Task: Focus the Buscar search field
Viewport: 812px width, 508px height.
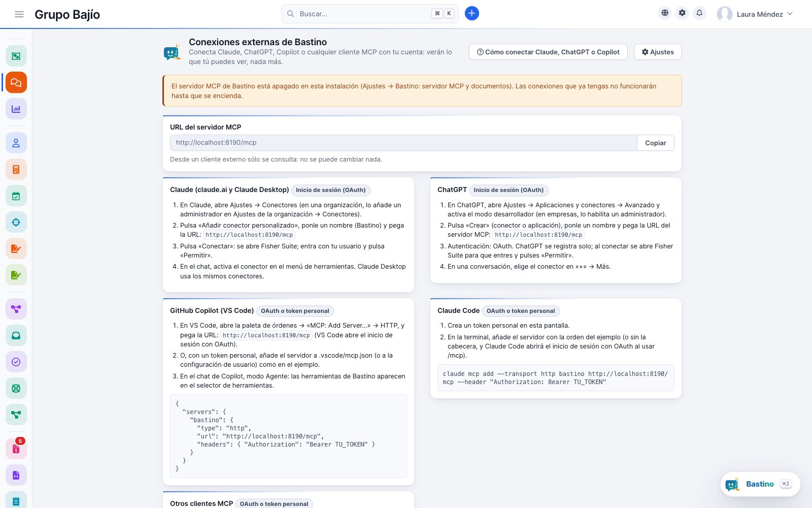Action: click(369, 14)
